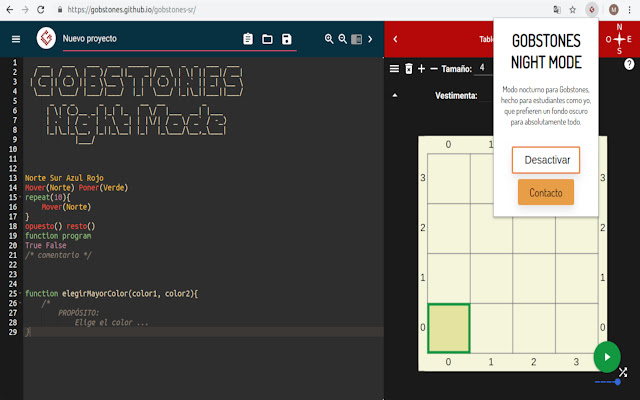This screenshot has width=640, height=400.
Task: Click 'PROPÓSITO:' comment line
Action: tap(78, 313)
